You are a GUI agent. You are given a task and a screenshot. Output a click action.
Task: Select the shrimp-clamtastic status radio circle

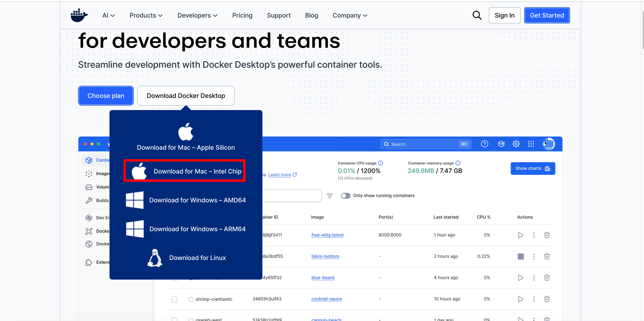[x=191, y=299]
